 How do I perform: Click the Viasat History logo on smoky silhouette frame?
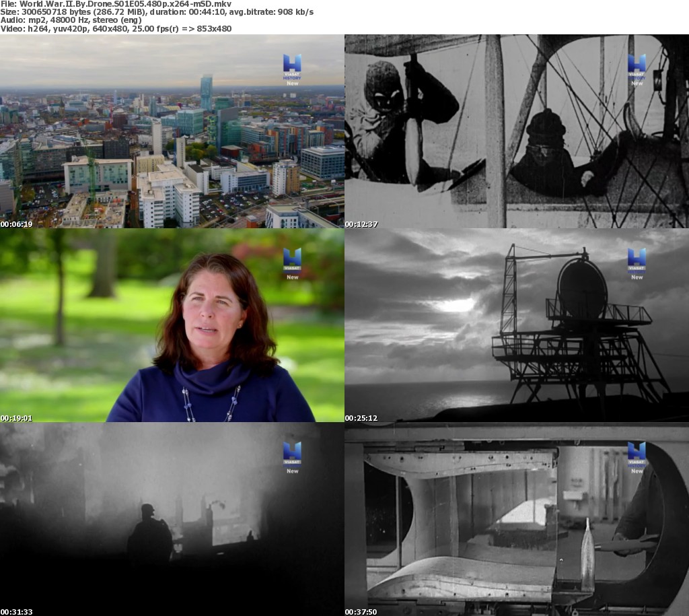coord(292,456)
